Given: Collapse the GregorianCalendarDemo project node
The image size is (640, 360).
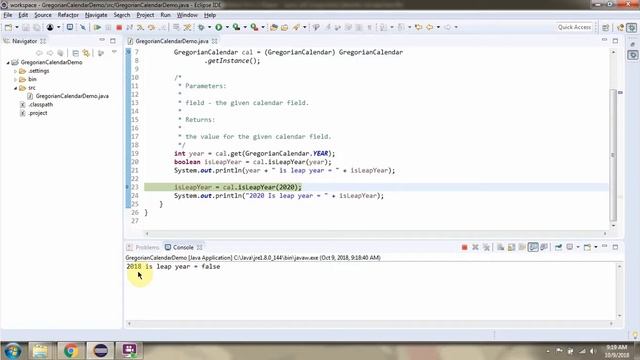Looking at the screenshot, I should tap(8, 62).
